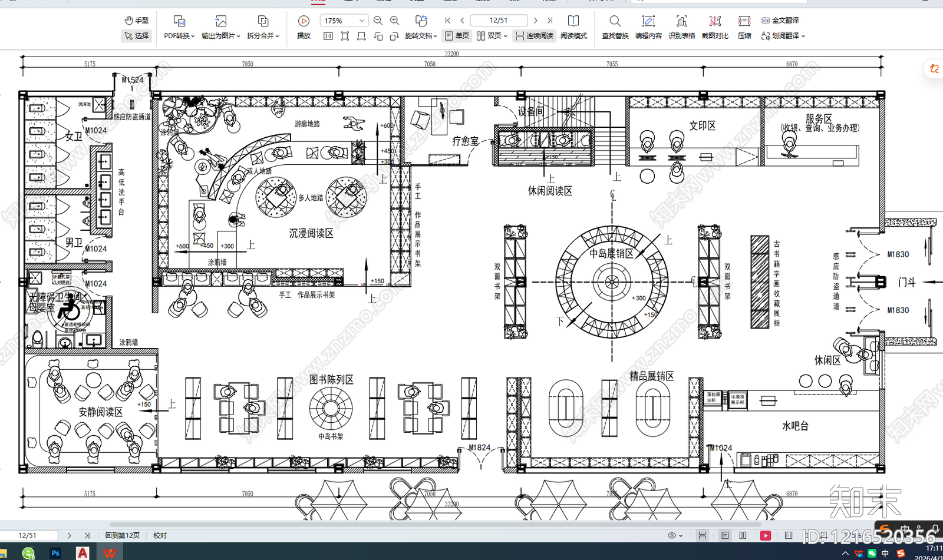This screenshot has width=943, height=560.
Task: Open the 175% zoom level dropdown
Action: tap(362, 21)
